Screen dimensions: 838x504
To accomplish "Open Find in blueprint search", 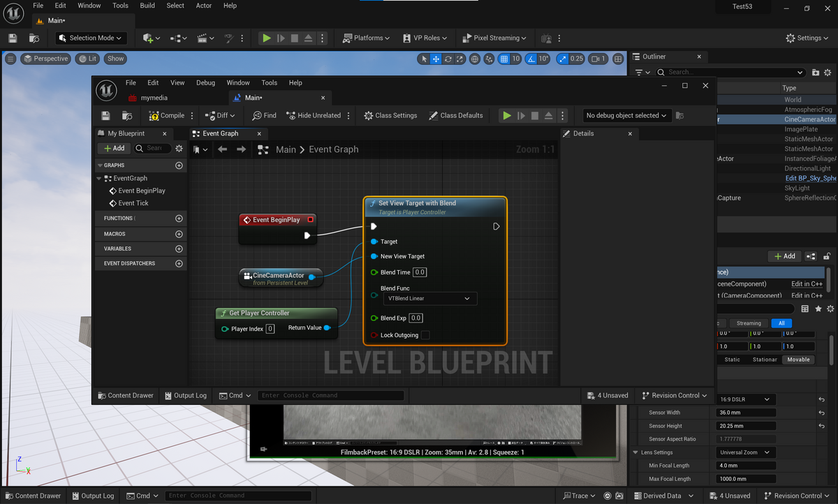I will pyautogui.click(x=264, y=116).
